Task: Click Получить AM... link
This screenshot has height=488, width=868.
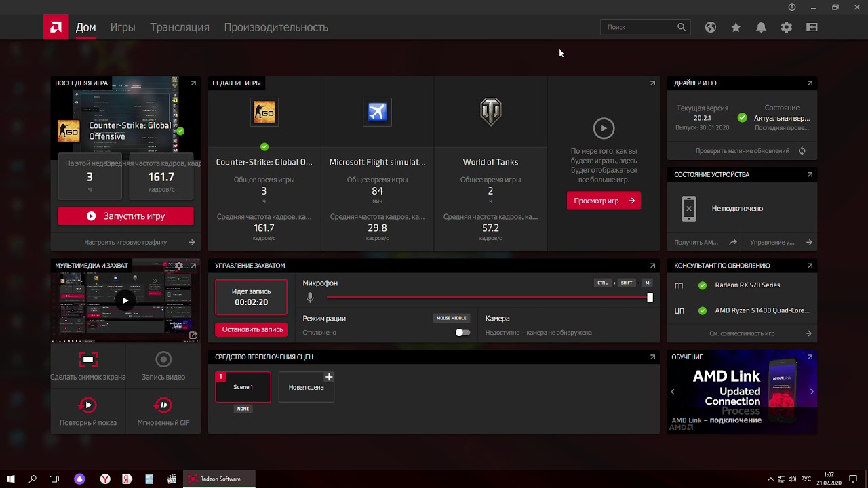Action: [696, 242]
